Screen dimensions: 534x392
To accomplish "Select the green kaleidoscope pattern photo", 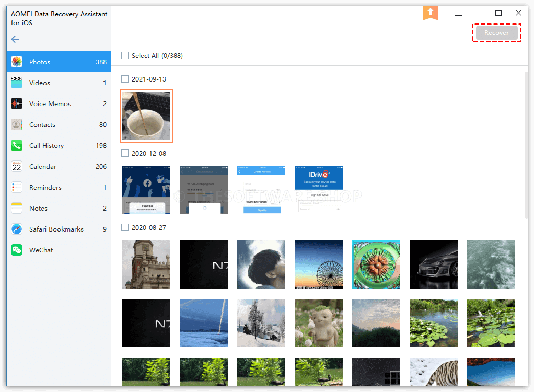I will click(376, 264).
